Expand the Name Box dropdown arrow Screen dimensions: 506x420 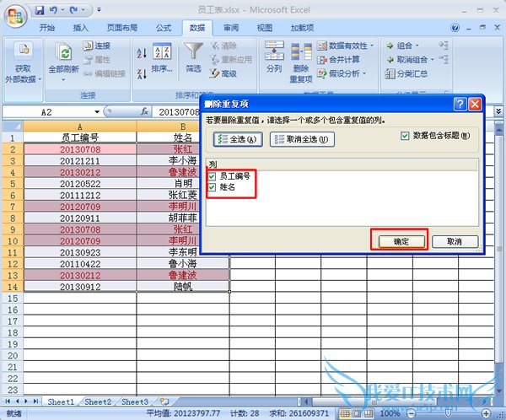[97, 112]
